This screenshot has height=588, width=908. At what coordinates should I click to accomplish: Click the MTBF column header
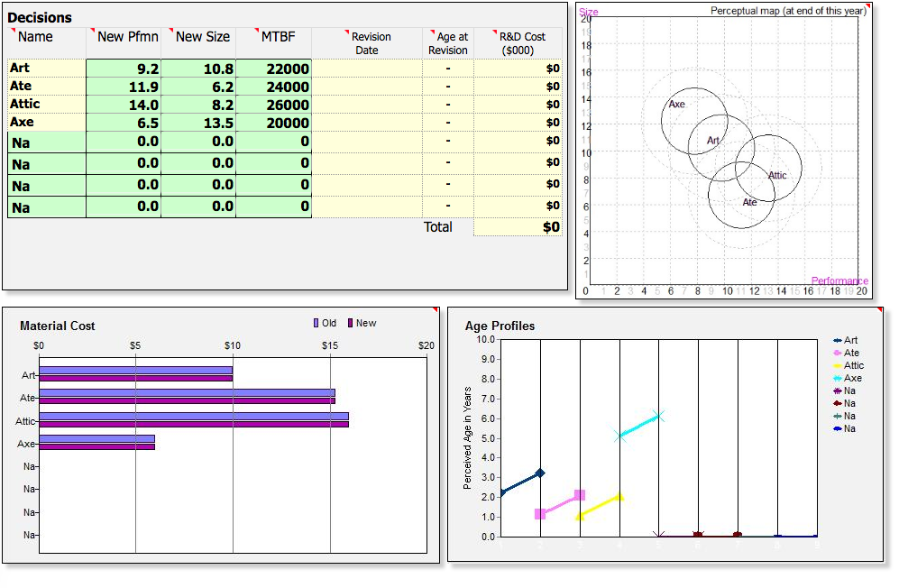pyautogui.click(x=278, y=36)
